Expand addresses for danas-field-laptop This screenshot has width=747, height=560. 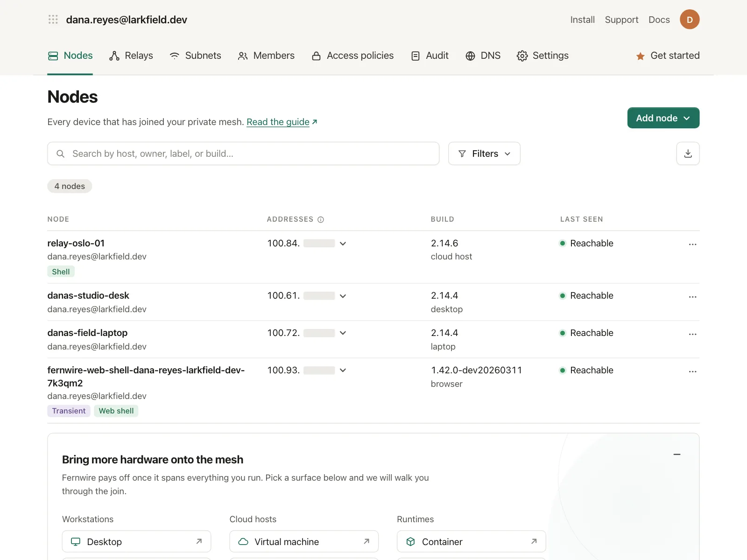343,333
